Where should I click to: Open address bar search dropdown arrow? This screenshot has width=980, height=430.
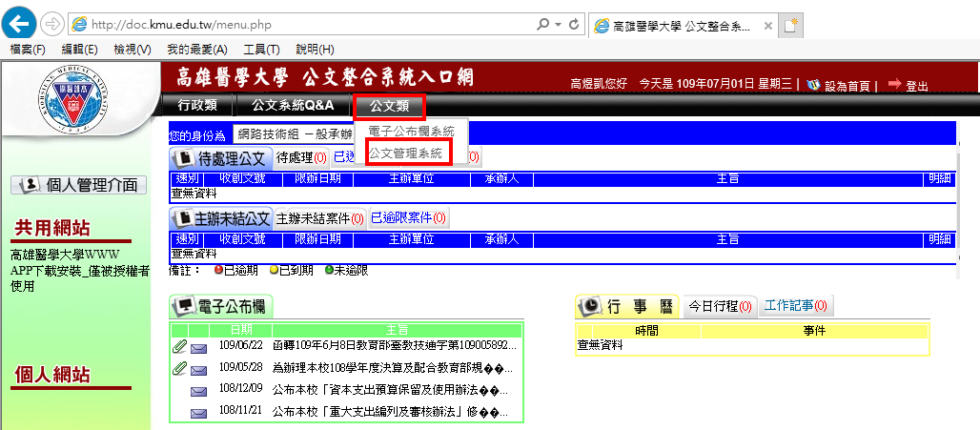click(x=559, y=25)
